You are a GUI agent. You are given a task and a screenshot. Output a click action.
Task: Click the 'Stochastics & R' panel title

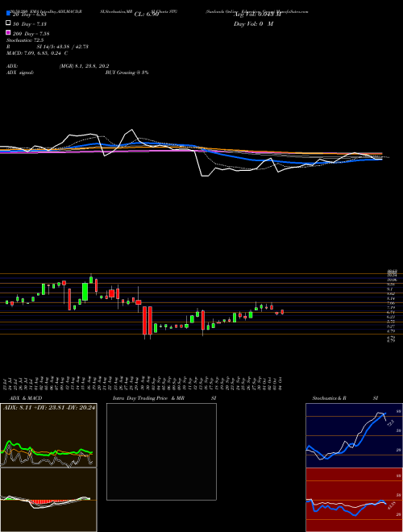point(330,398)
